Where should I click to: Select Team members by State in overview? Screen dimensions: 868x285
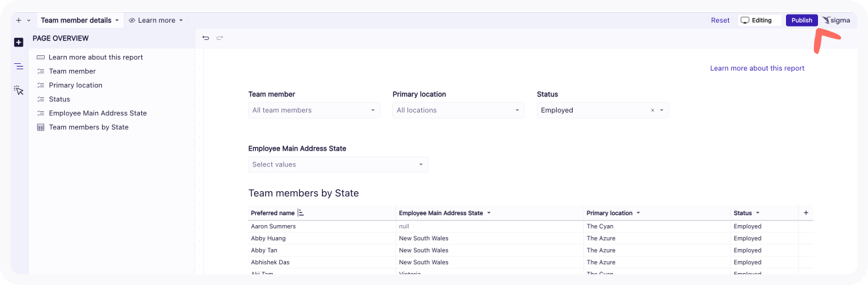pyautogui.click(x=89, y=127)
